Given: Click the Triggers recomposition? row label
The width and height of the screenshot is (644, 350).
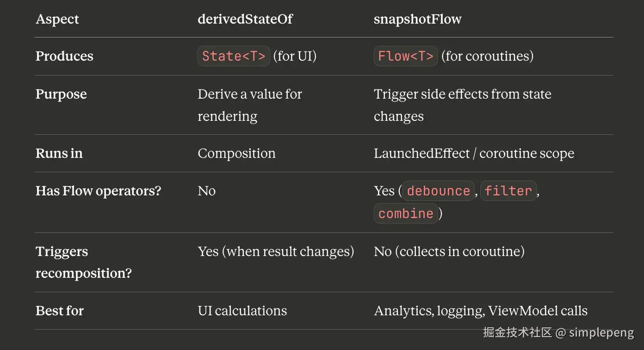Looking at the screenshot, I should click(84, 262).
